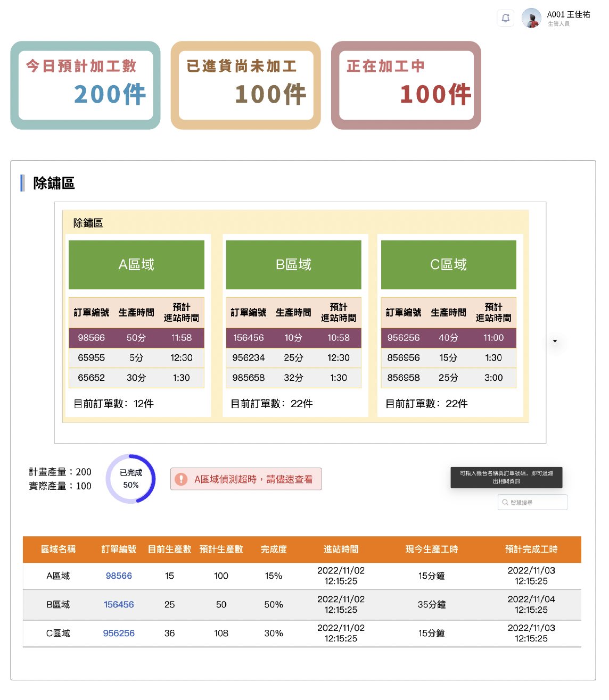Open the user profile avatar
Viewport: 609px width, 700px height.
(531, 18)
